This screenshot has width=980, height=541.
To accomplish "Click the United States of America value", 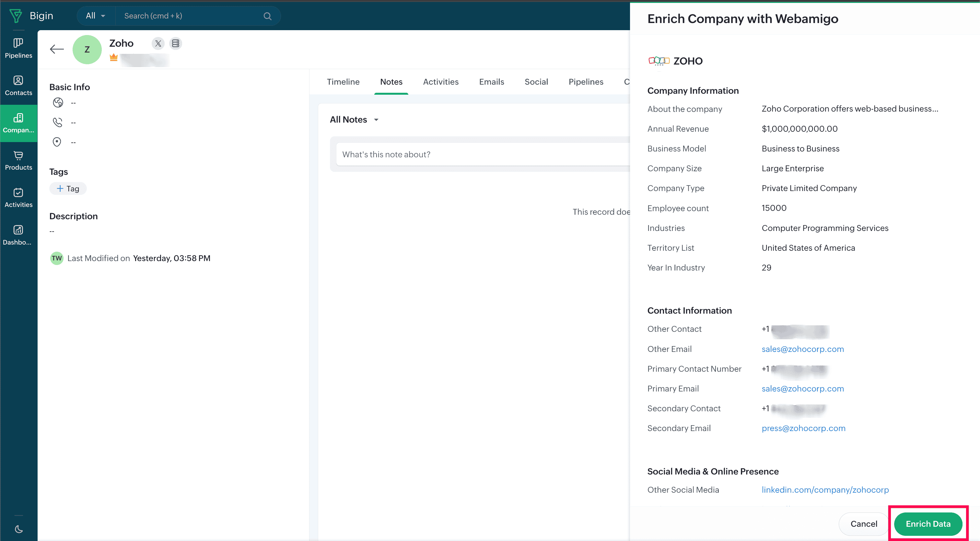I will tap(808, 248).
